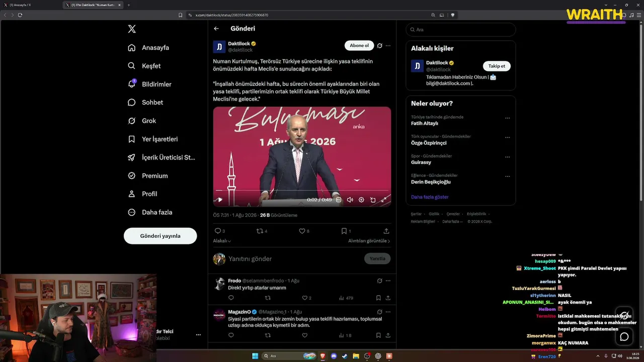Screen dimensions: 644x362
Task: Reload the page in the browser
Action: pos(20,15)
